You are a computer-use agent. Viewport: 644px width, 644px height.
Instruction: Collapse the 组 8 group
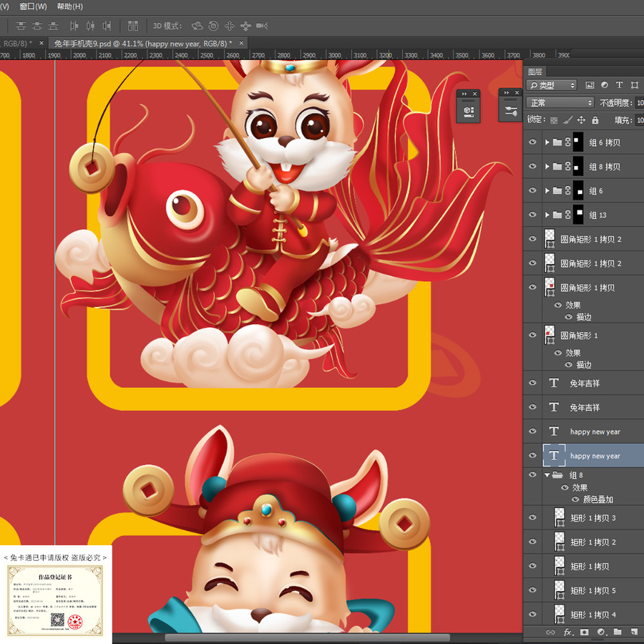click(547, 475)
